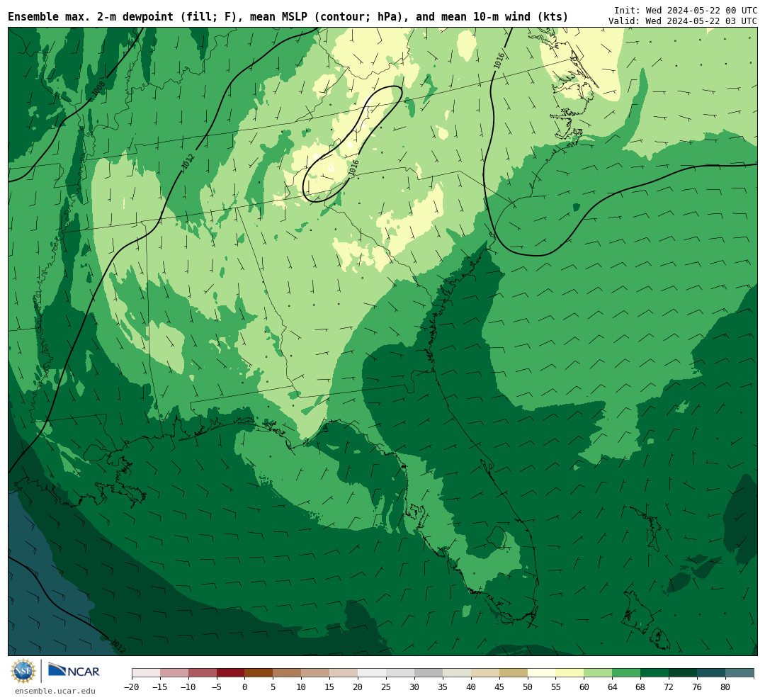Click the legend label 50
765x700 pixels.
[x=528, y=687]
